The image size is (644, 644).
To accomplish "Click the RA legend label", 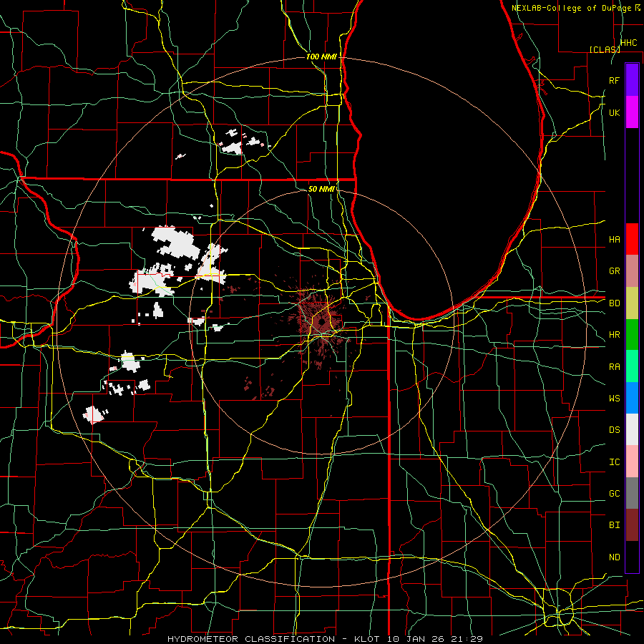I will [615, 367].
